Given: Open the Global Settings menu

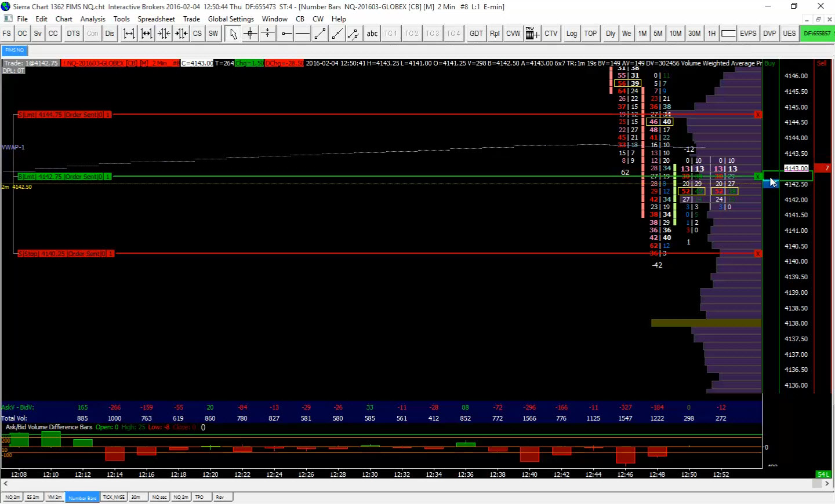Looking at the screenshot, I should (x=231, y=19).
